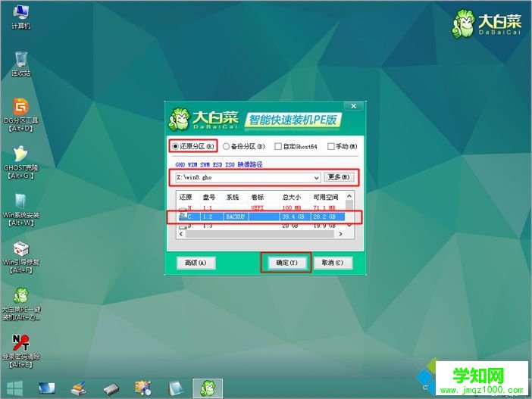Click the up arrow of the partition list scrollbar

point(349,196)
